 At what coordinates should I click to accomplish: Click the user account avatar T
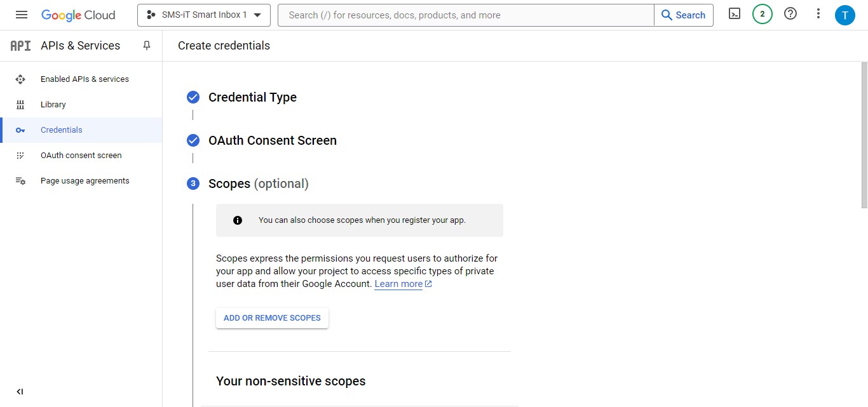pos(844,15)
